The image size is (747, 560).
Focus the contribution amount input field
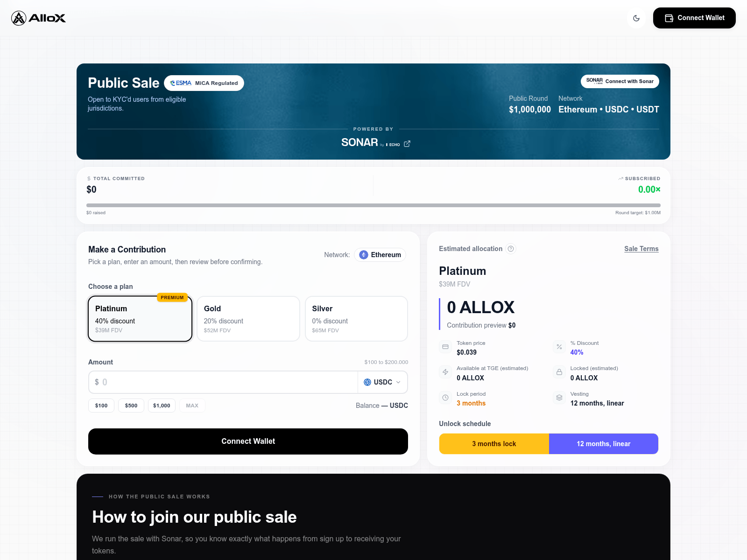(x=223, y=382)
